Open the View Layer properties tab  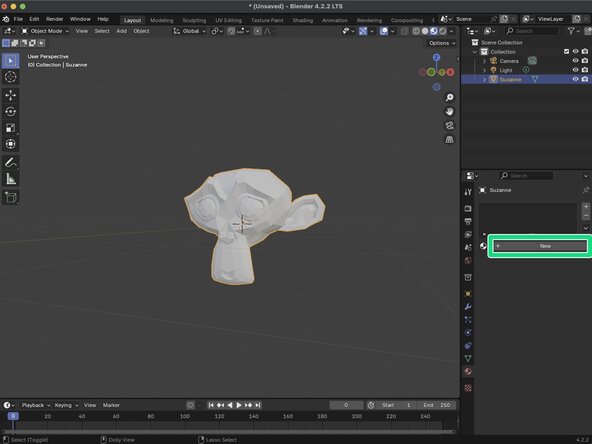468,234
